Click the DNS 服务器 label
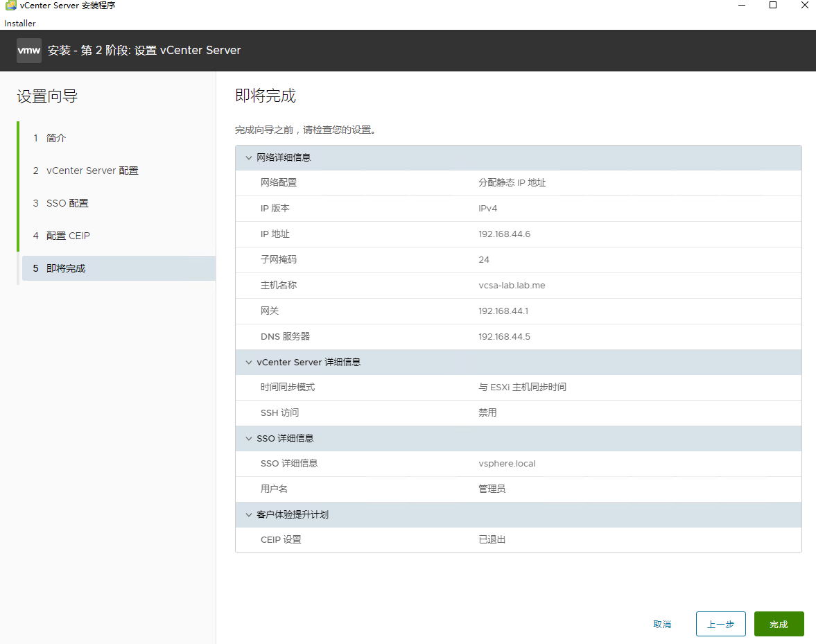Viewport: 816px width, 644px height. [x=285, y=337]
